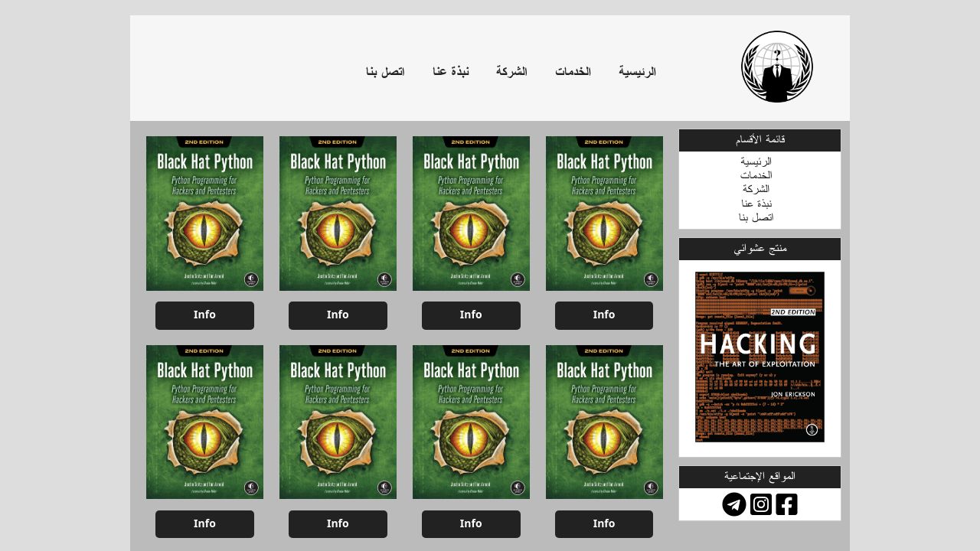This screenshot has height=551, width=980.
Task: Select اتصل بنا in the sidebar categories list
Action: tap(756, 217)
